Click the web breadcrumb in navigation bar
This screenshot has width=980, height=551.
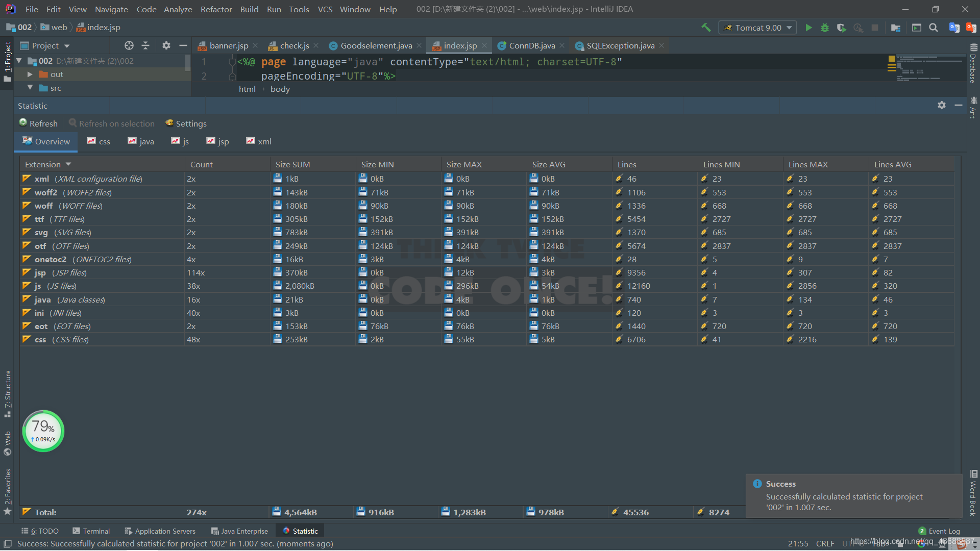54,28
